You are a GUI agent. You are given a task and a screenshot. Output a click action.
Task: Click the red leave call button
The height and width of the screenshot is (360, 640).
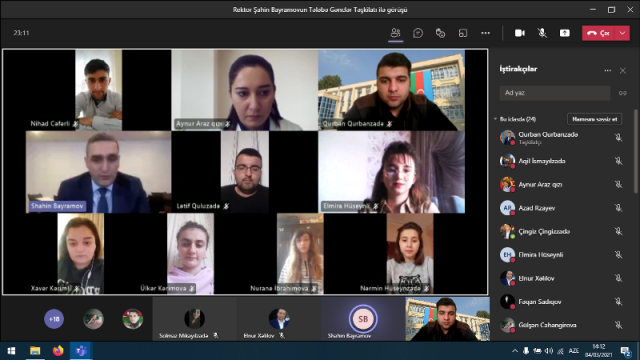tap(598, 33)
